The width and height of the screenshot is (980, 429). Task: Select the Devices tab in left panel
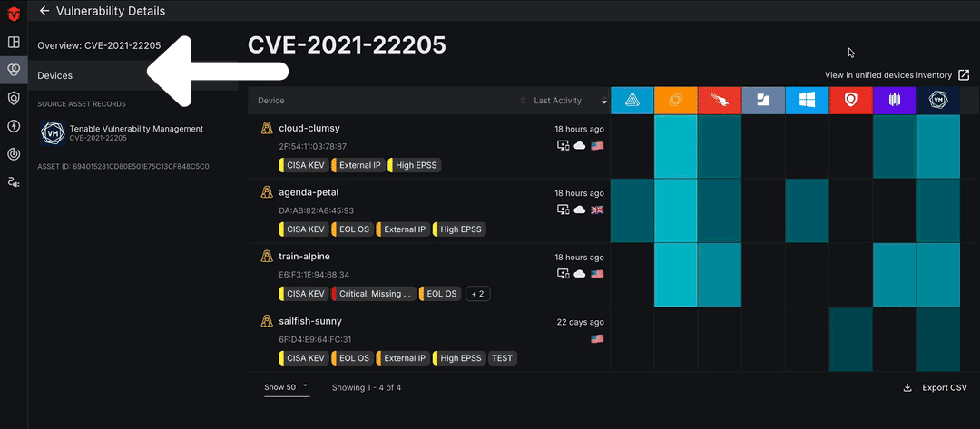click(x=55, y=75)
